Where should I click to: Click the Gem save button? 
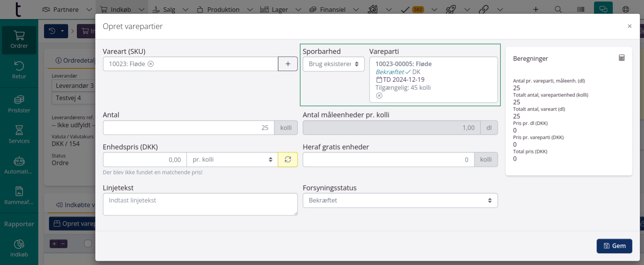614,246
